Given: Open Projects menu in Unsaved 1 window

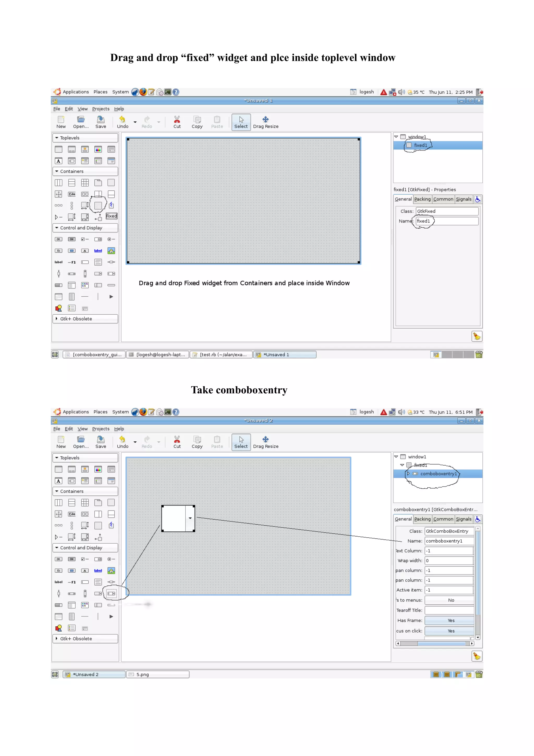Looking at the screenshot, I should pos(101,109).
